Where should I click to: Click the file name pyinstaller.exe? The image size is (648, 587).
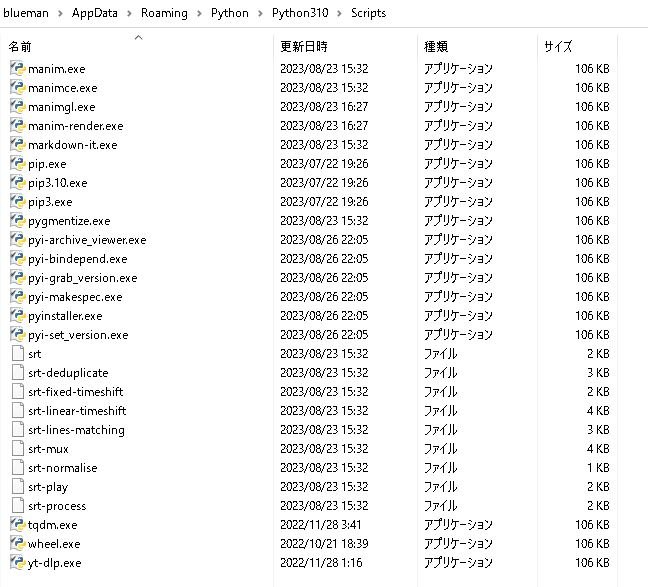(65, 316)
